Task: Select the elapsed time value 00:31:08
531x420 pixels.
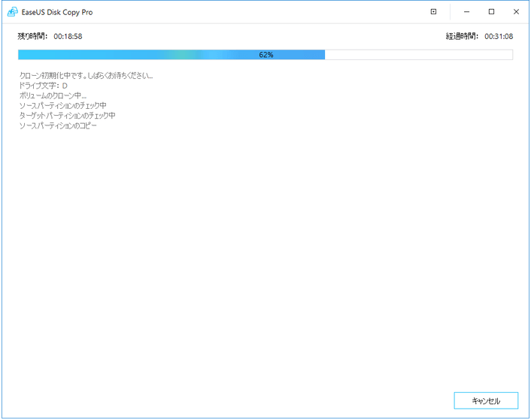Action: pyautogui.click(x=499, y=36)
